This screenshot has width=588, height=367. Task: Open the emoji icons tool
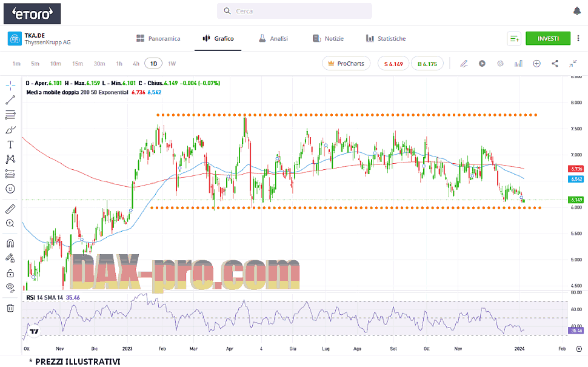point(10,189)
